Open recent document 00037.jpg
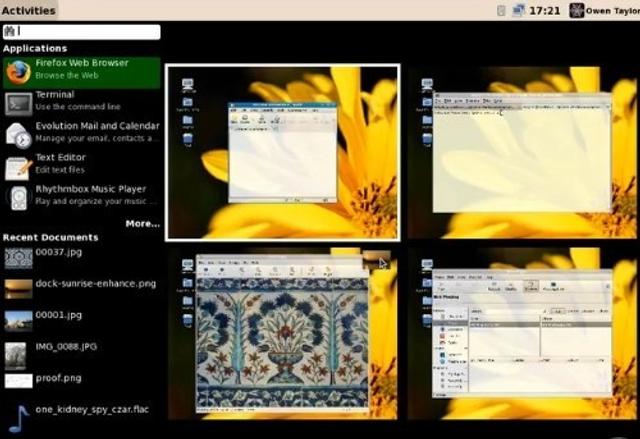640x439 pixels. click(x=52, y=253)
